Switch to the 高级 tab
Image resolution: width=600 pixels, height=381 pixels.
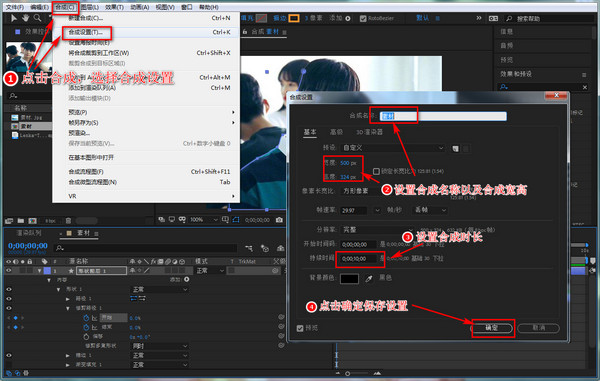coord(336,132)
